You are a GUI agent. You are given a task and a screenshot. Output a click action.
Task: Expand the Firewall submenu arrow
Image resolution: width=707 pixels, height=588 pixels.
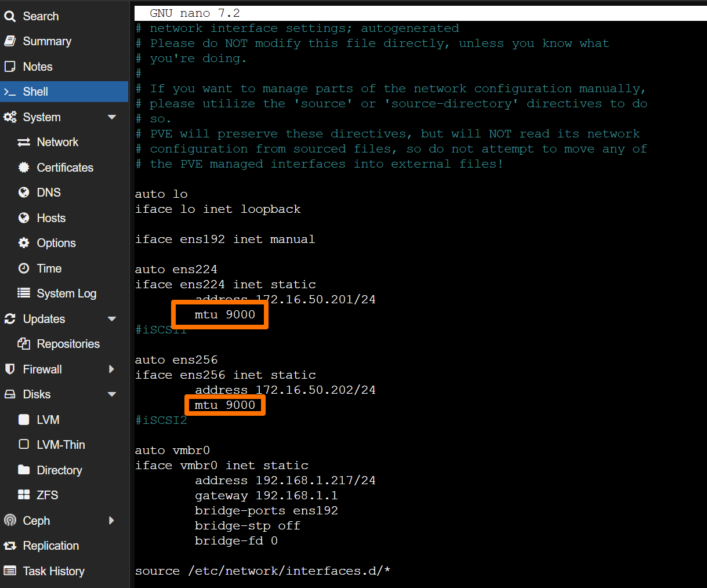pyautogui.click(x=112, y=369)
